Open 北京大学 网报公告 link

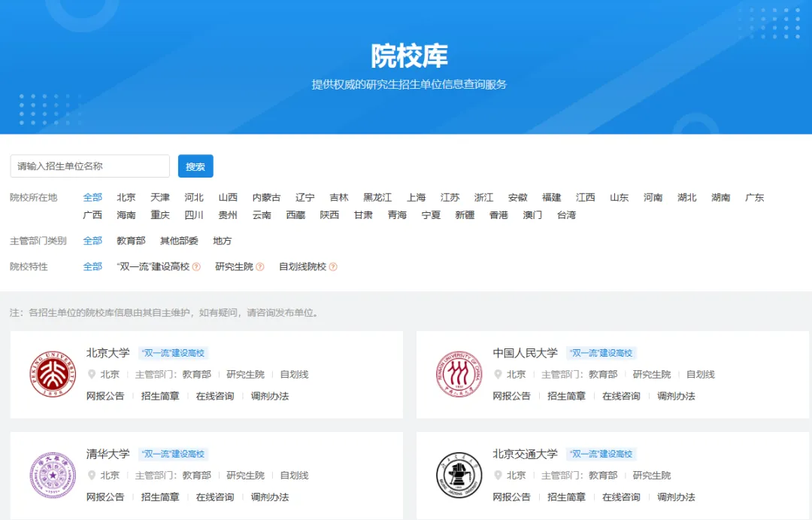coord(105,396)
